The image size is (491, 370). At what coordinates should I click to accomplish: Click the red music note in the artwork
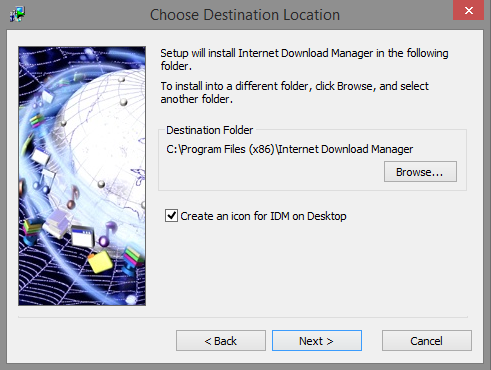(73, 197)
